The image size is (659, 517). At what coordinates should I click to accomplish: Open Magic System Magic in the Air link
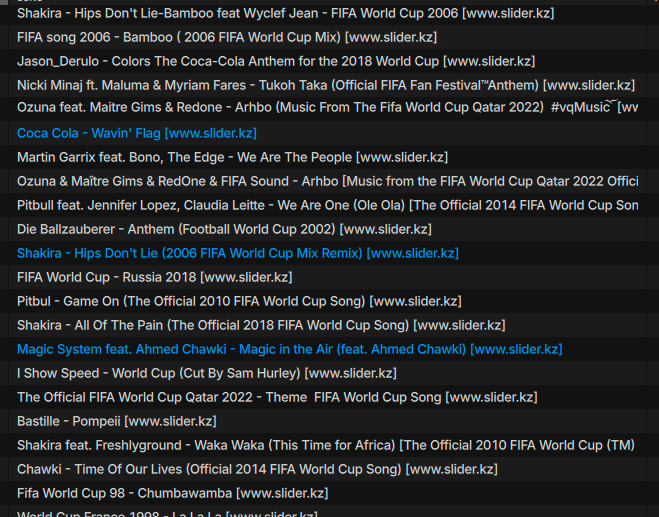pos(290,349)
